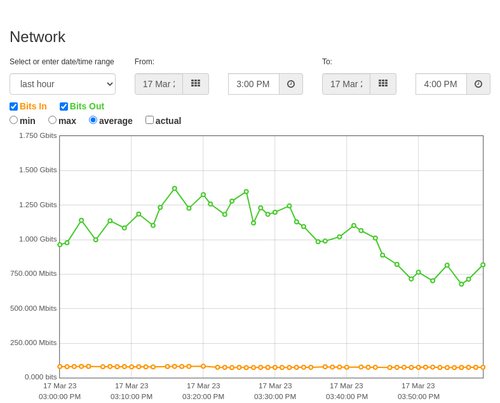Viewport: 500px width, 403px height.
Task: Click the To date field showing 17 Mar
Action: pyautogui.click(x=346, y=84)
